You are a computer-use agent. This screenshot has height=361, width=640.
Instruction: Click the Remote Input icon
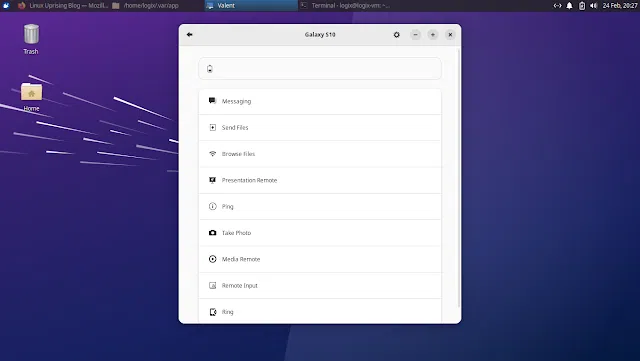(x=212, y=285)
